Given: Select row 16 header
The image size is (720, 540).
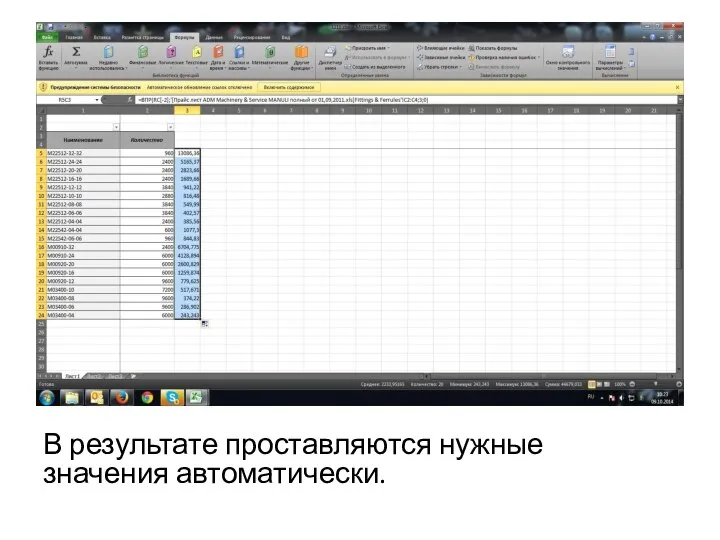Looking at the screenshot, I should tap(41, 247).
